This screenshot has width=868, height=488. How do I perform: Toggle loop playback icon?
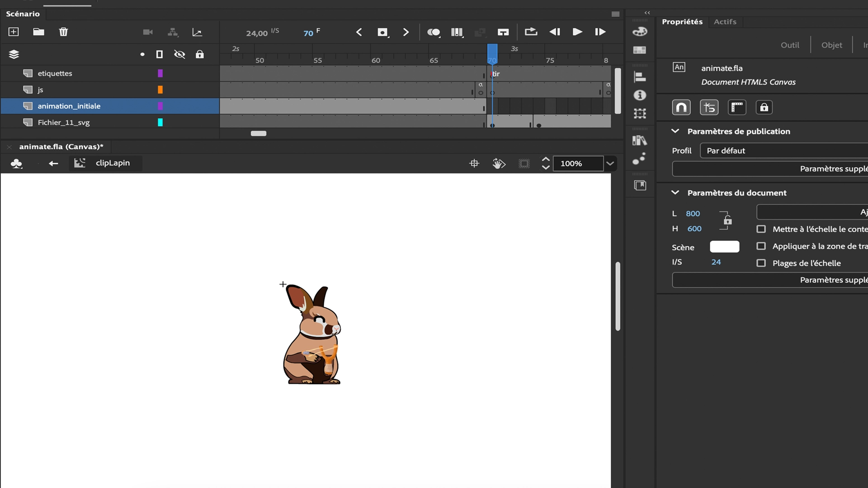tap(531, 32)
